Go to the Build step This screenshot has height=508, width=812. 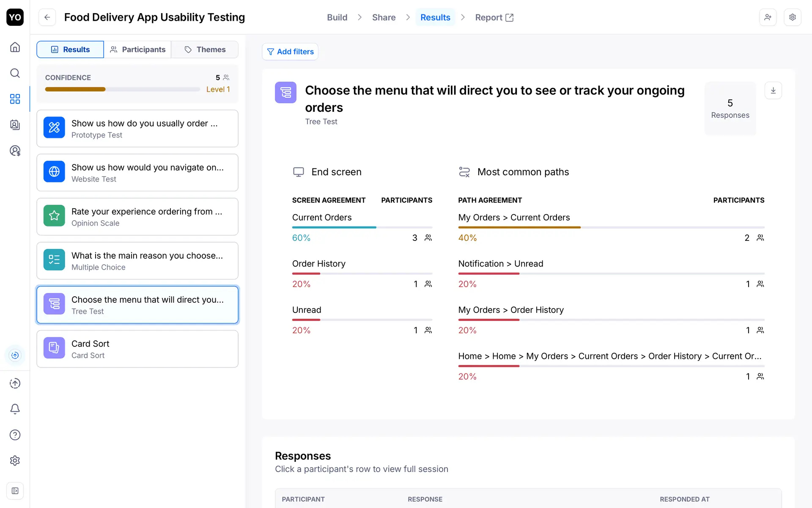337,17
